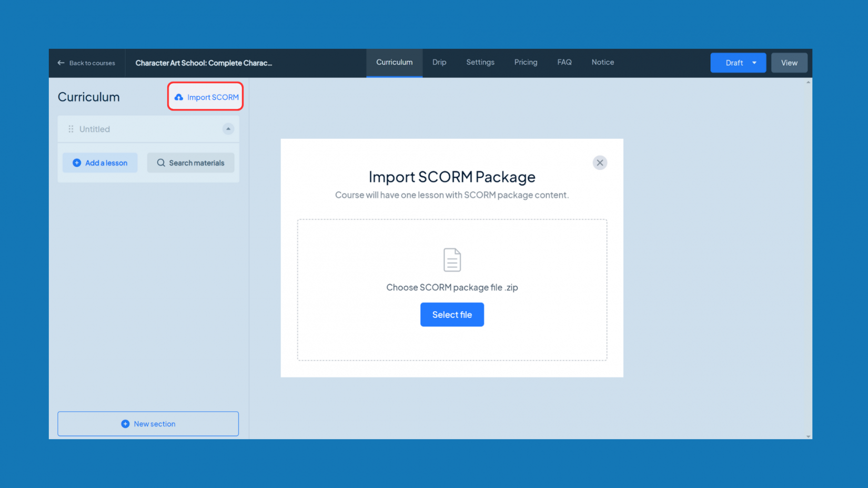Viewport: 868px width, 488px height.
Task: Switch to the Drip tab
Action: click(439, 62)
